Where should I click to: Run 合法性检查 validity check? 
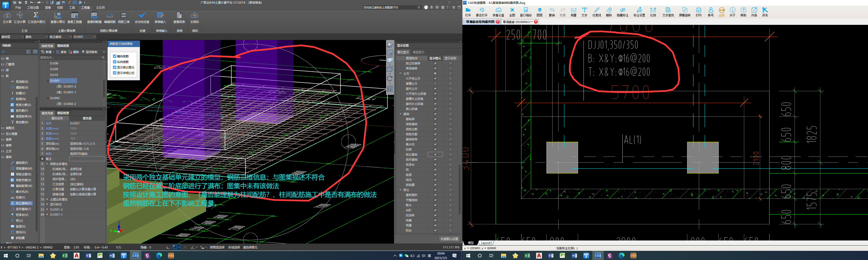pyautogui.click(x=142, y=18)
